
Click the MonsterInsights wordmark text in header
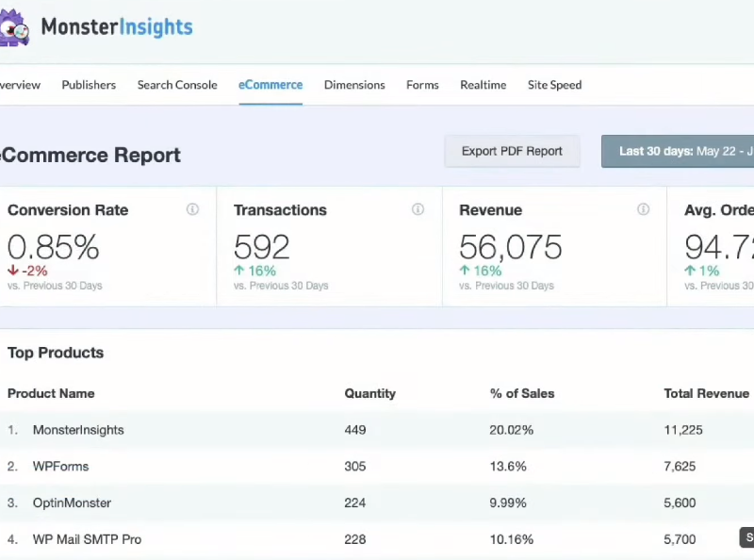(117, 27)
